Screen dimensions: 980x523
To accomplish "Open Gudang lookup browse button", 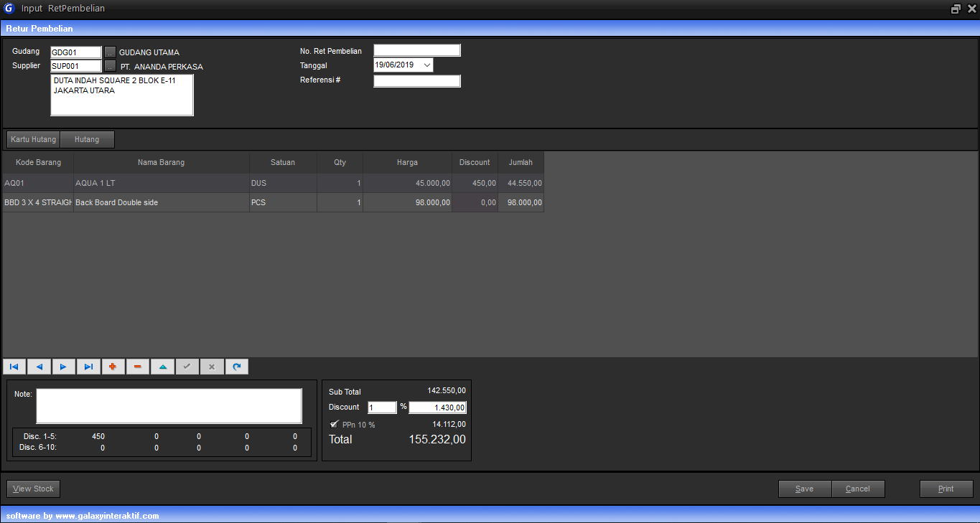I will tap(110, 52).
